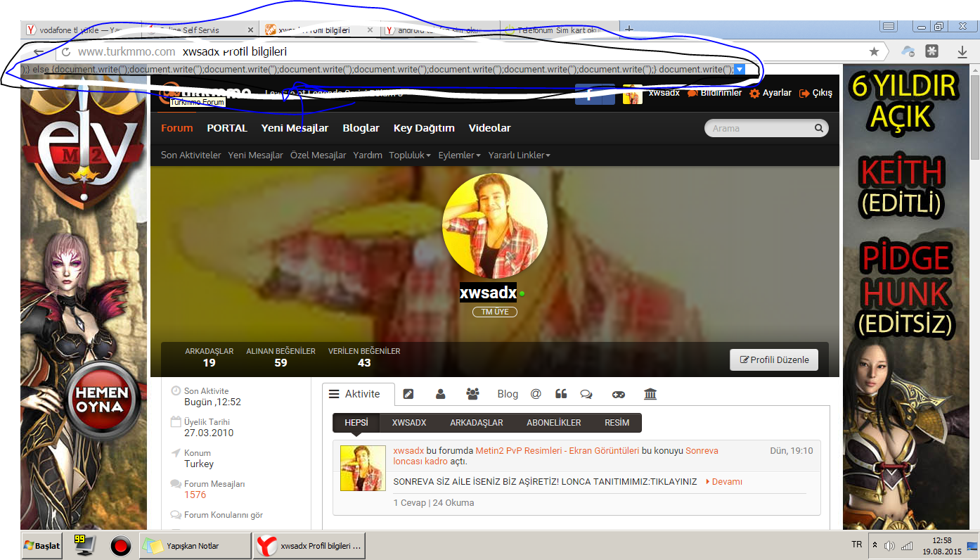Open the pencil edit tab icon
The image size is (980, 560).
(x=408, y=394)
